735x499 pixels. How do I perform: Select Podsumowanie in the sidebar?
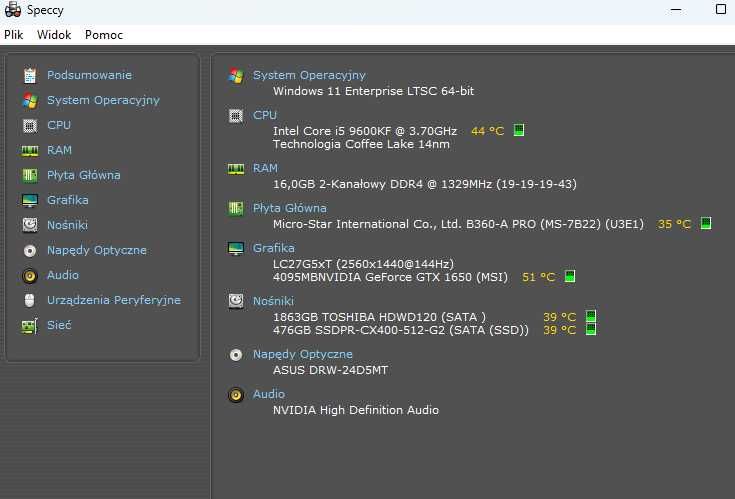click(x=90, y=75)
